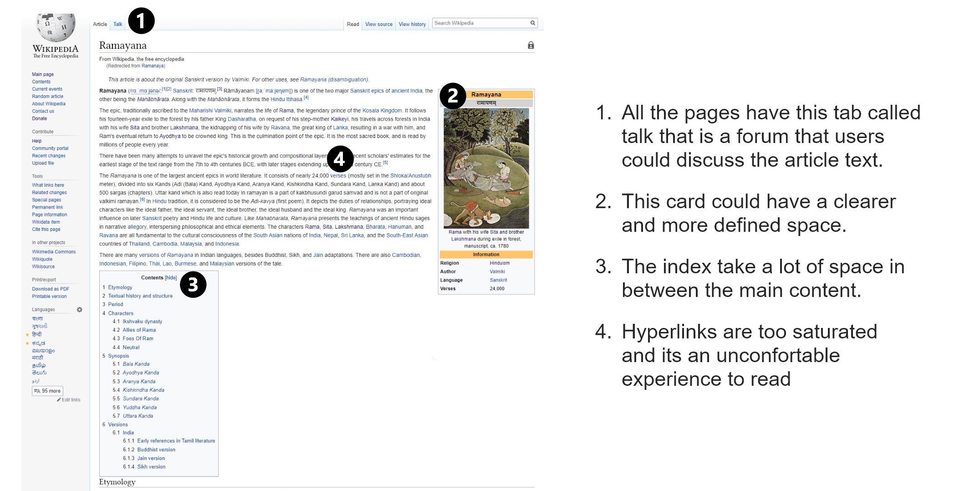
Task: Open the language settings gear icon
Action: [x=80, y=310]
